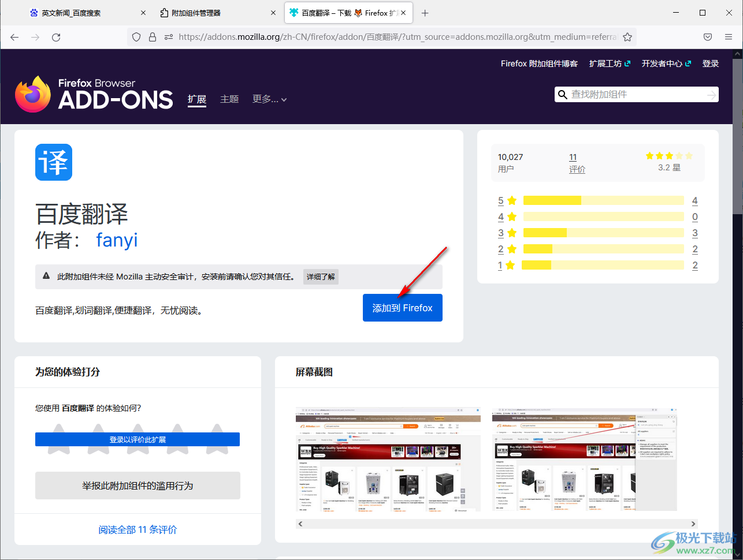Open the 11 评价 reviews link
Screen dimensions: 743x560
pos(577,163)
